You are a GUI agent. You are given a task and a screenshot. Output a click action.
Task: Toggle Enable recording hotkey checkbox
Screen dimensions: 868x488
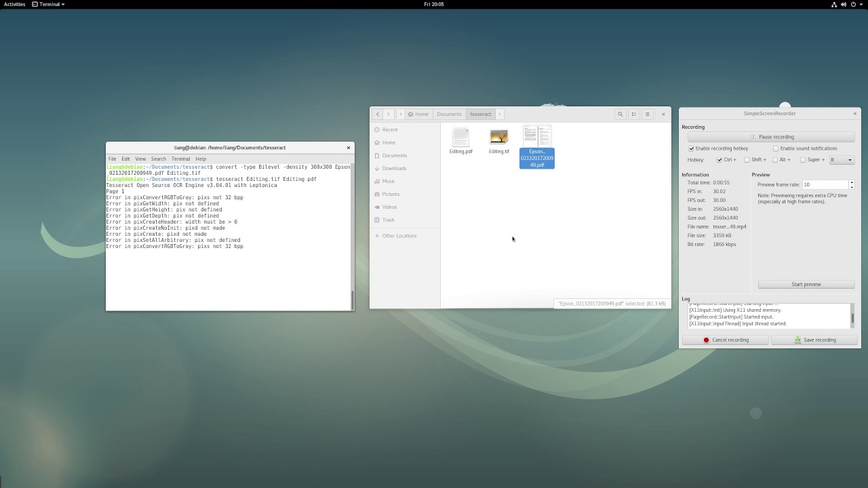[x=691, y=148]
